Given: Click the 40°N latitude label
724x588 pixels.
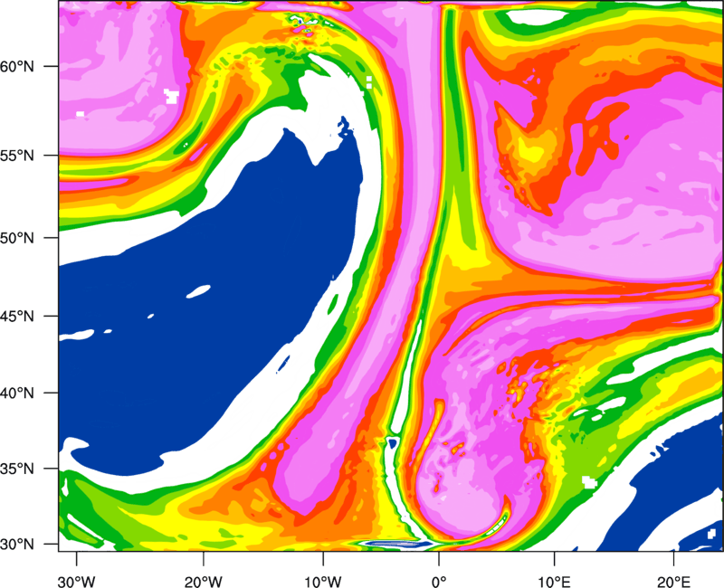Looking at the screenshot, I should 17,394.
